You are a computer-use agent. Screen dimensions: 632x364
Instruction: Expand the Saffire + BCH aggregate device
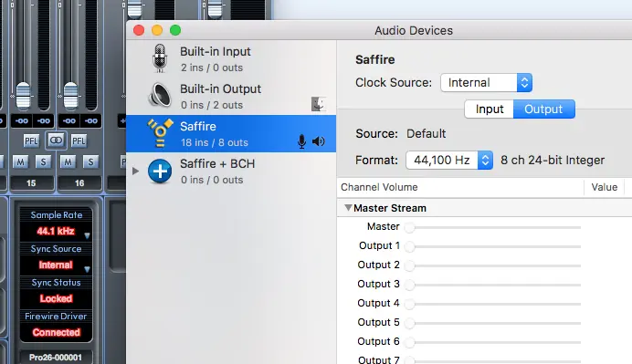(136, 172)
